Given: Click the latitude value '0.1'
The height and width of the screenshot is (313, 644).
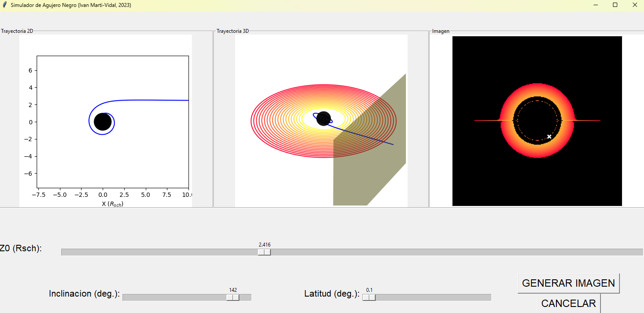Looking at the screenshot, I should pos(369,290).
